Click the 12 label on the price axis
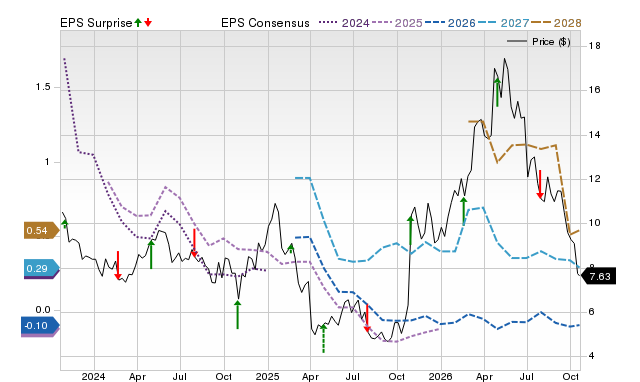 (x=594, y=179)
